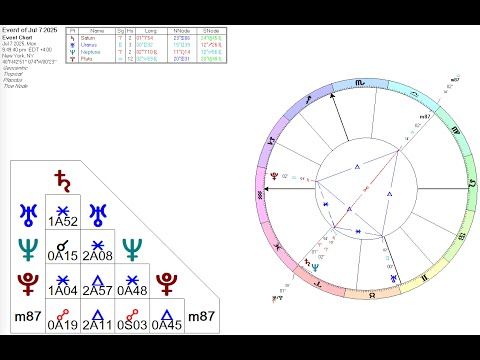Select the Leo sign on the chart wheel
Screen dimensions: 480x360
(472, 183)
